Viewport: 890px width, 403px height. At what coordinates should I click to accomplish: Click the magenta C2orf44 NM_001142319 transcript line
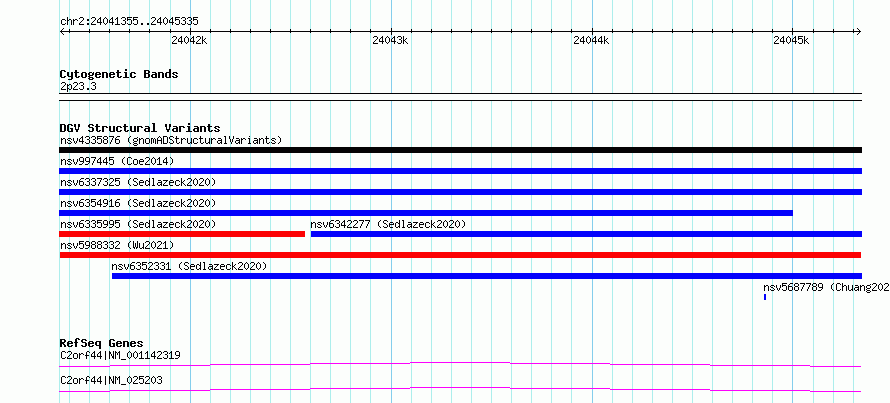460,364
